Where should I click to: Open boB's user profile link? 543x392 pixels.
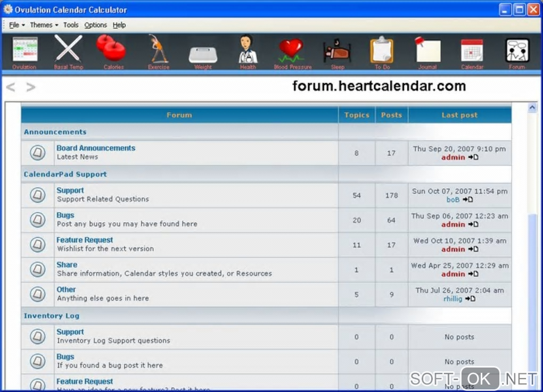[452, 199]
